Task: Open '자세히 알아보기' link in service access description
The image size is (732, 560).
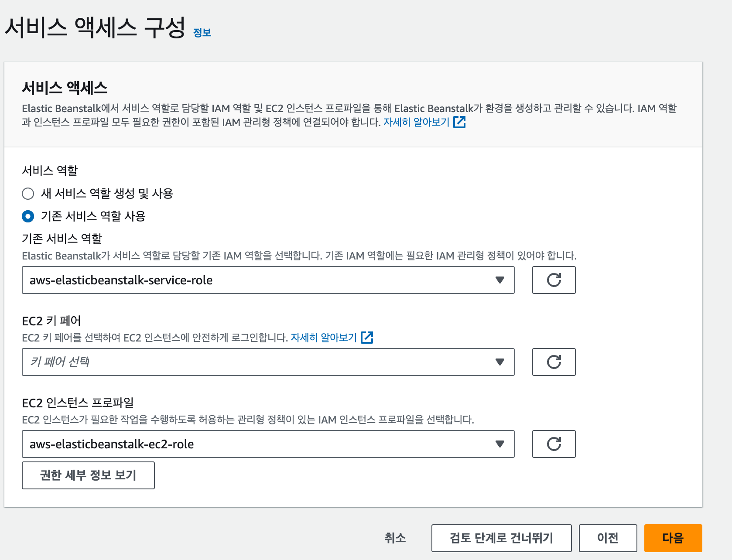Action: [x=417, y=122]
